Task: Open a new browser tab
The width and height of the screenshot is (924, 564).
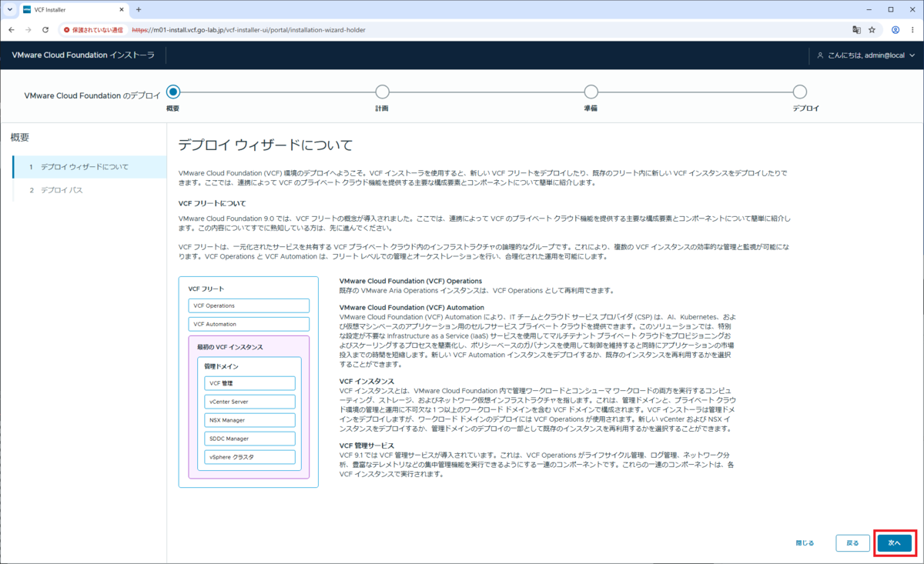Action: (139, 9)
